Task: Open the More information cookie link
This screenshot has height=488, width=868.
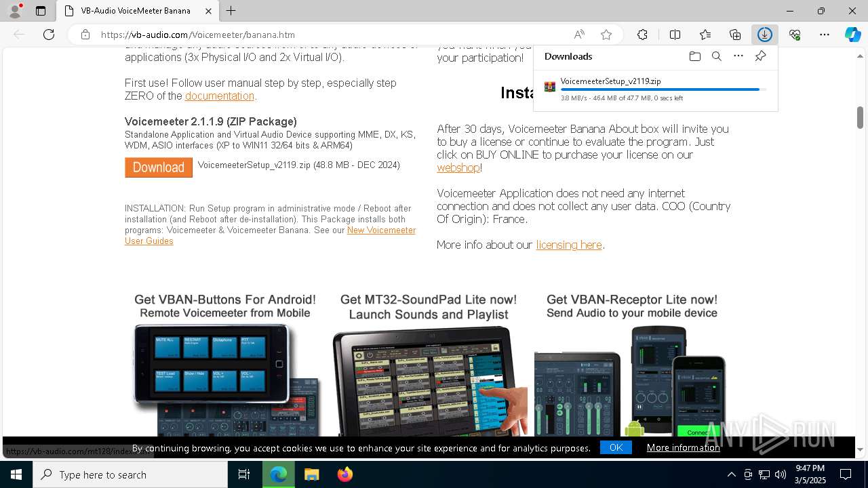Action: pos(684,447)
